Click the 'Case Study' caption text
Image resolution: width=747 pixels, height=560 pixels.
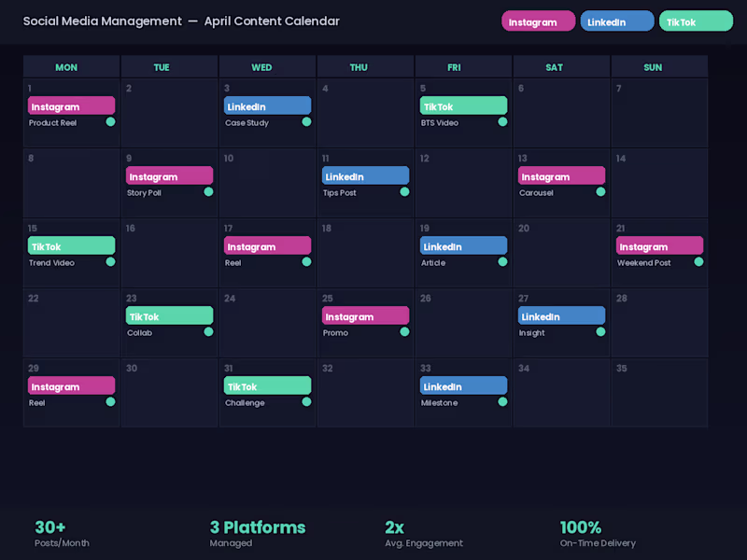(x=247, y=123)
